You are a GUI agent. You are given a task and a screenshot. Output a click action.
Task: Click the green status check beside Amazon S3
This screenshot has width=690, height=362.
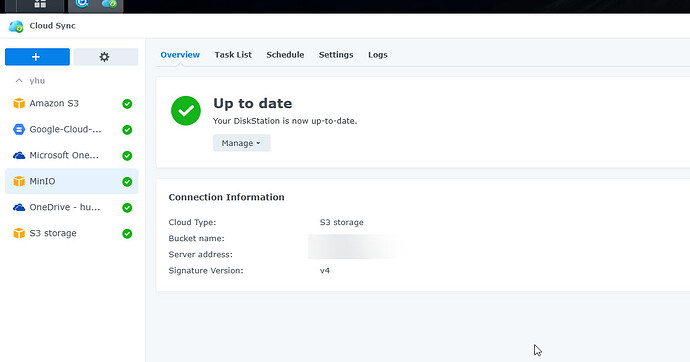[x=127, y=104]
